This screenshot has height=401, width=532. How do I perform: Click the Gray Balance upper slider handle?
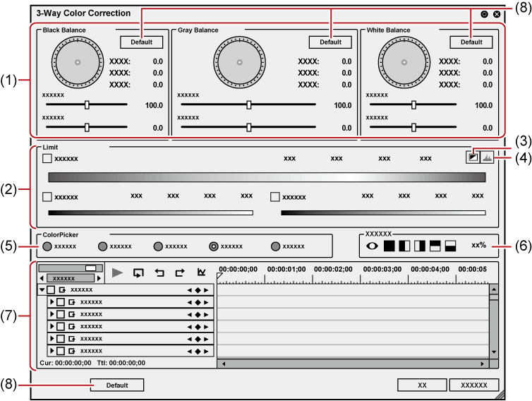pyautogui.click(x=249, y=104)
